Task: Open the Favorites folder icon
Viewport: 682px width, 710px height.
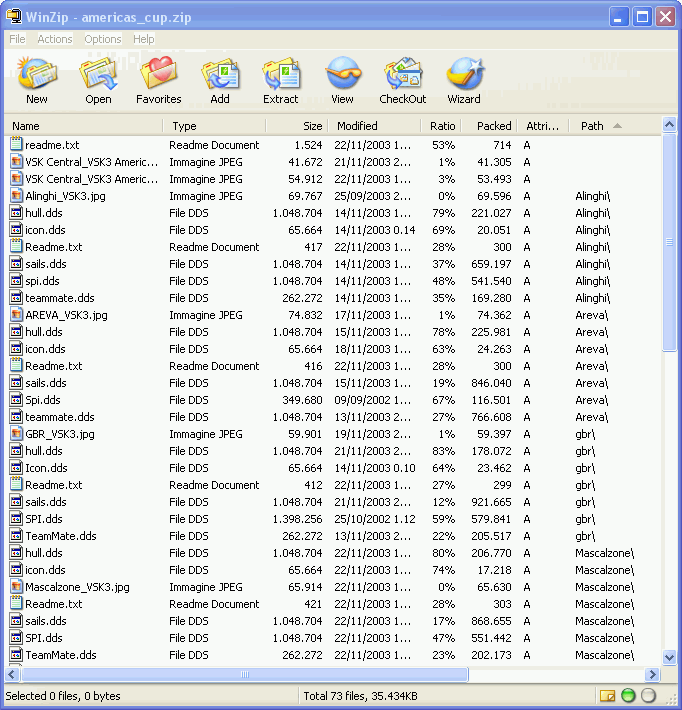Action: click(158, 73)
